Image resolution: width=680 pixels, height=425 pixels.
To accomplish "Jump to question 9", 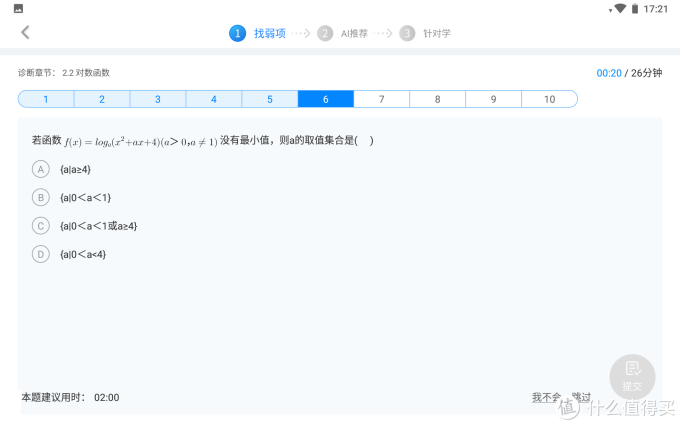I will pos(494,99).
